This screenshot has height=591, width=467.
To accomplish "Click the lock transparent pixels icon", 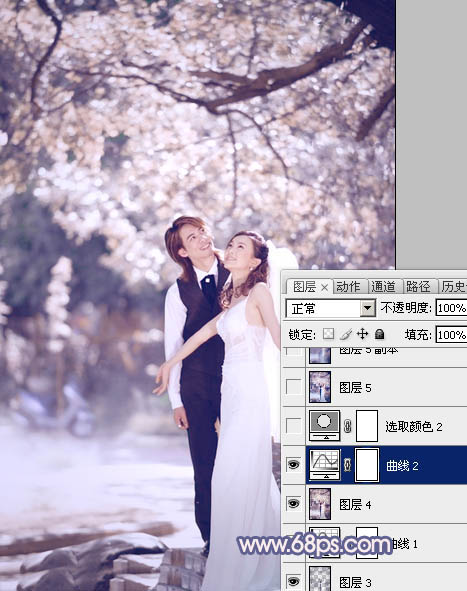I will click(328, 334).
